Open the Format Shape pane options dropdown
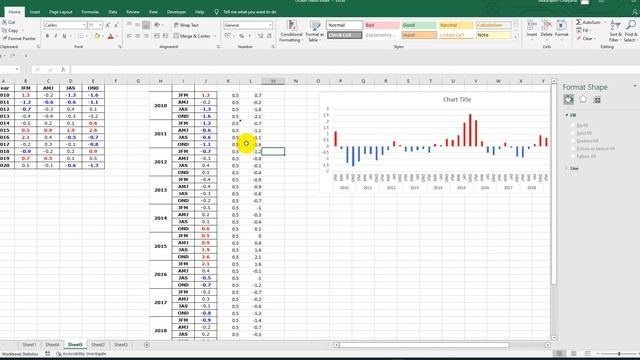The height and width of the screenshot is (360, 640). coord(635,86)
